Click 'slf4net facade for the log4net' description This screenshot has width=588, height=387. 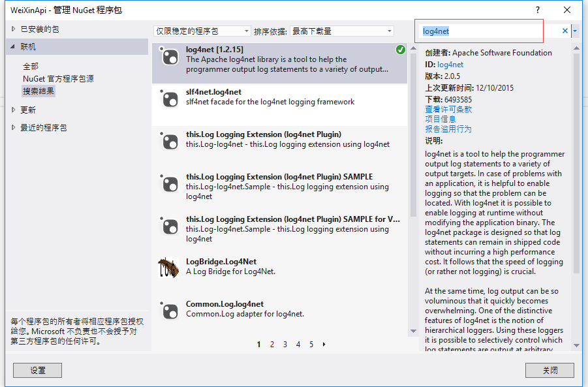pos(270,102)
